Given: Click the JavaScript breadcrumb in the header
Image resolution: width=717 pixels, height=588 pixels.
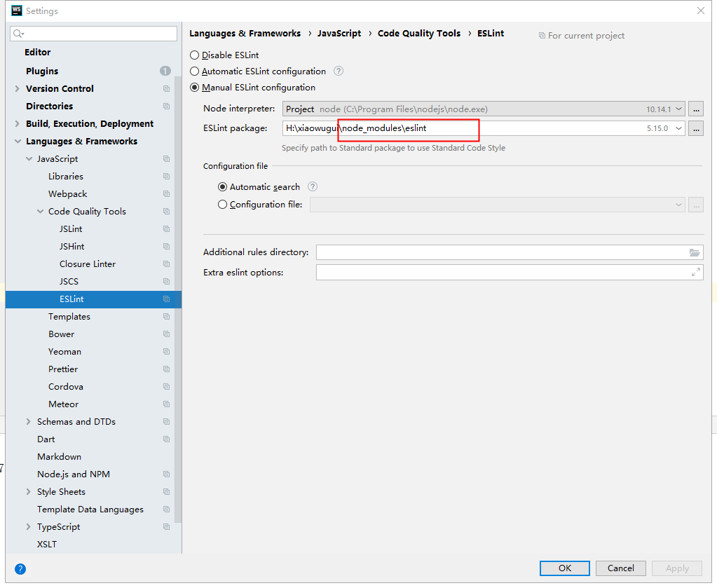Looking at the screenshot, I should (x=339, y=34).
